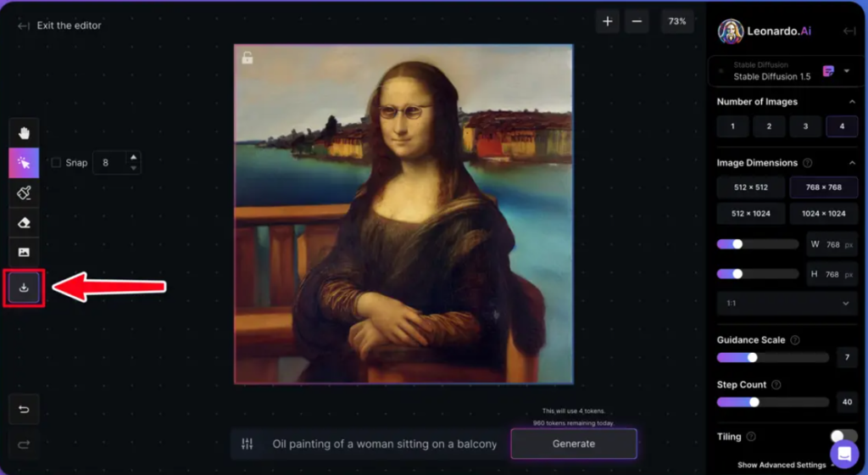The image size is (868, 475).
Task: Click the Tiling help icon
Action: [751, 437]
